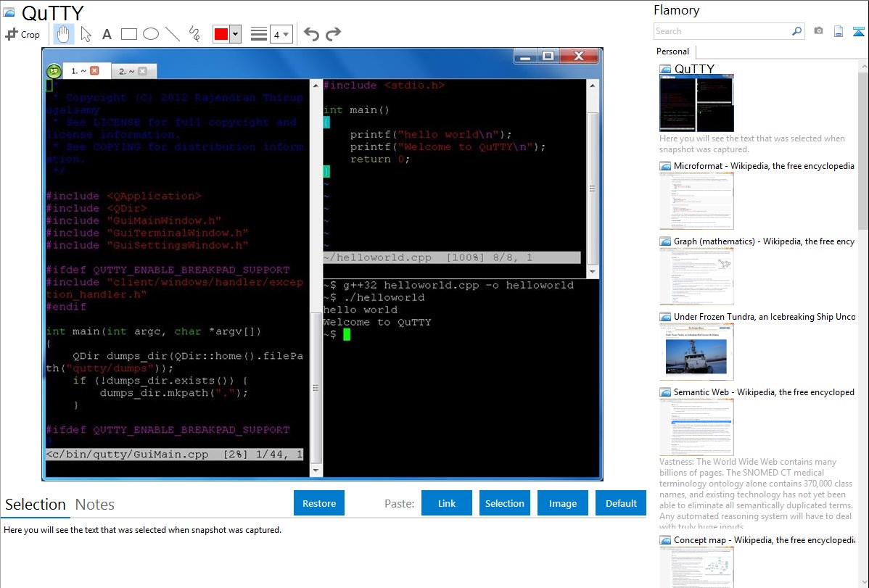
Task: Click the camera capture icon
Action: tap(818, 31)
